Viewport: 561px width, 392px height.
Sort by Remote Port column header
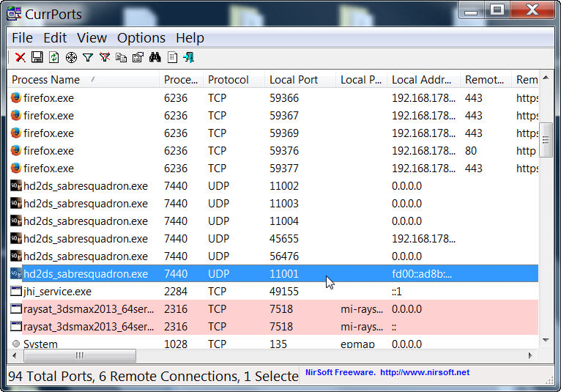tap(486, 79)
